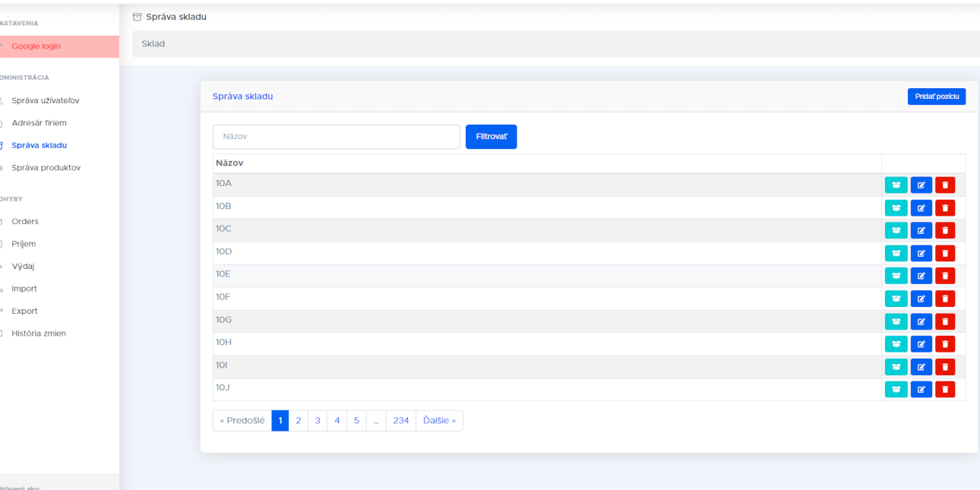Jump to pagination page 3

(x=318, y=421)
